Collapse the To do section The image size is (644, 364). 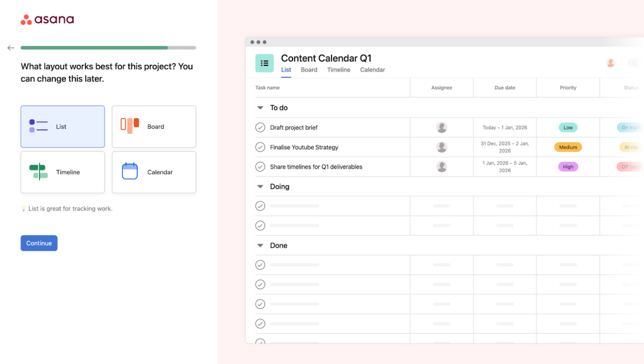(260, 108)
